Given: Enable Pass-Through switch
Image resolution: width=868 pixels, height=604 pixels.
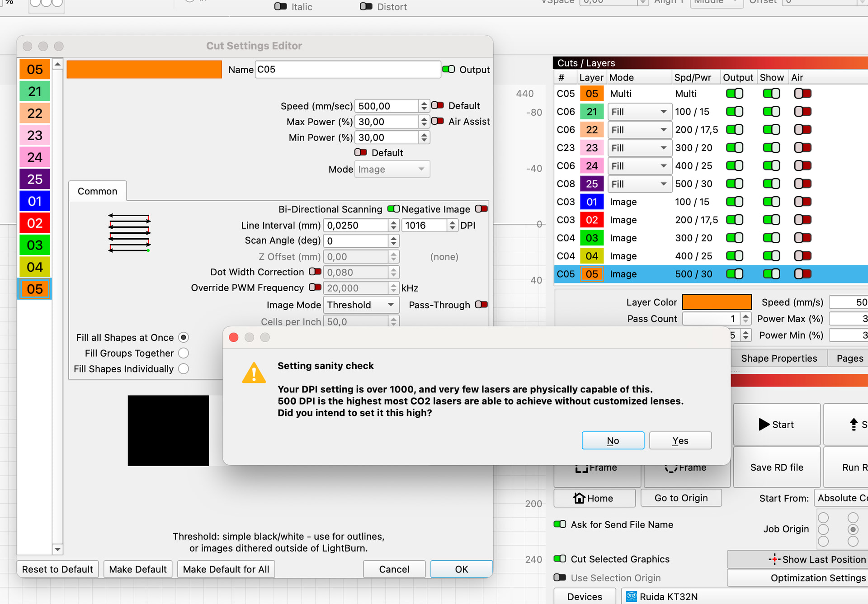Looking at the screenshot, I should [x=481, y=305].
